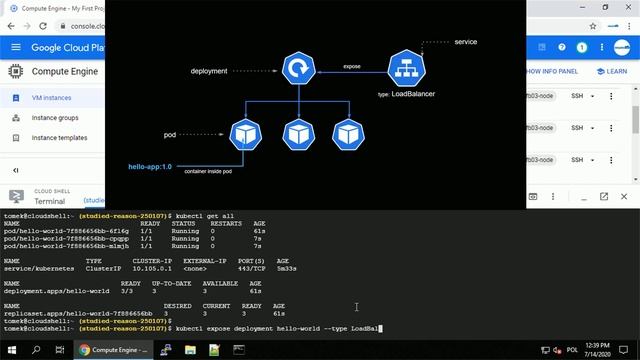The height and width of the screenshot is (360, 640).
Task: Open the Cloud Shell web preview icon
Action: tap(533, 197)
